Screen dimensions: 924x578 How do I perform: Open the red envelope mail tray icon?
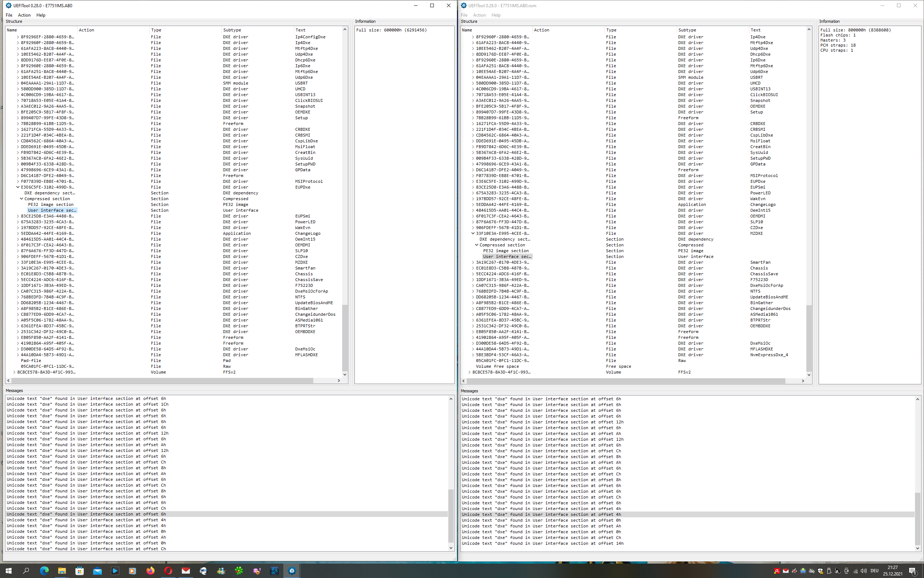point(785,571)
